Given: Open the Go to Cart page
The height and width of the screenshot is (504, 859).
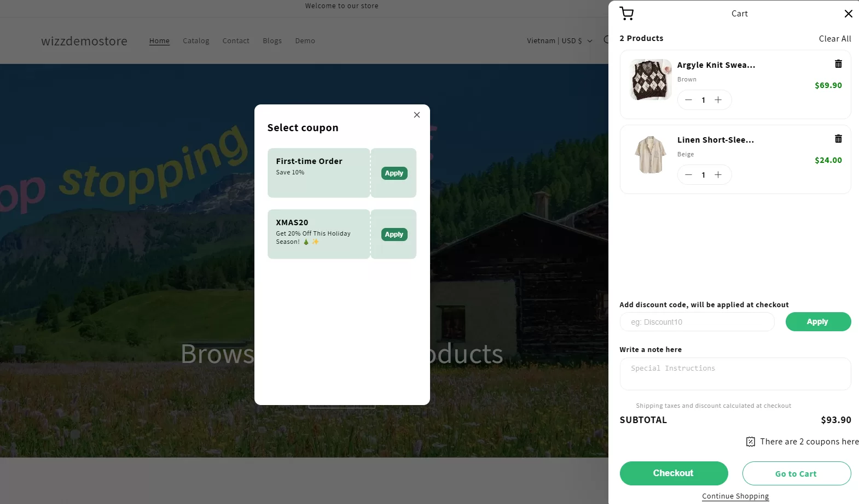Looking at the screenshot, I should tap(796, 473).
